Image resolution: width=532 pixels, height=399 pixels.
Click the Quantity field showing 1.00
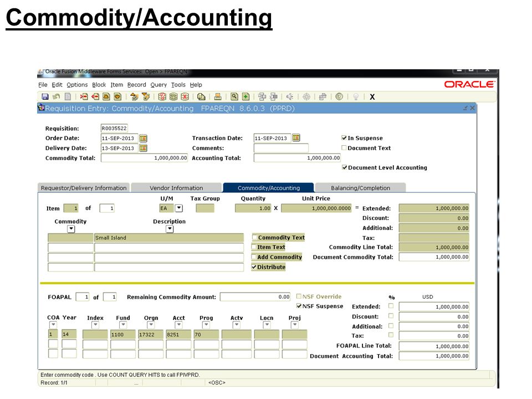click(x=253, y=208)
